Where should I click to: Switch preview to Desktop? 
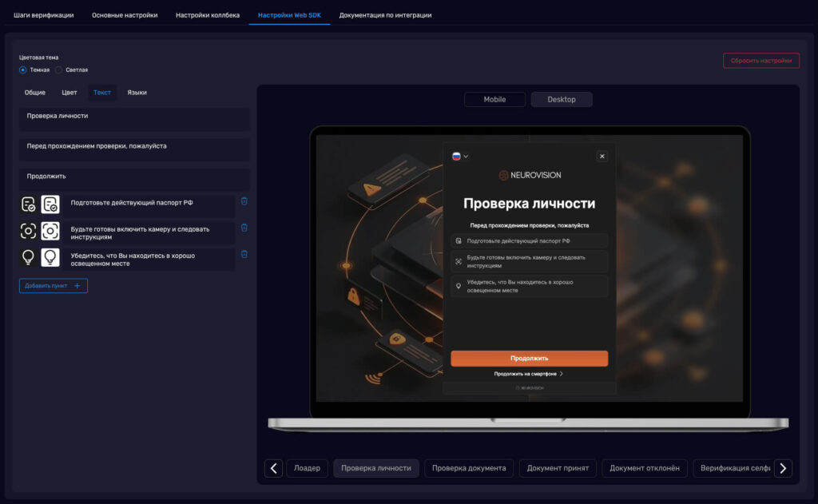[x=562, y=99]
